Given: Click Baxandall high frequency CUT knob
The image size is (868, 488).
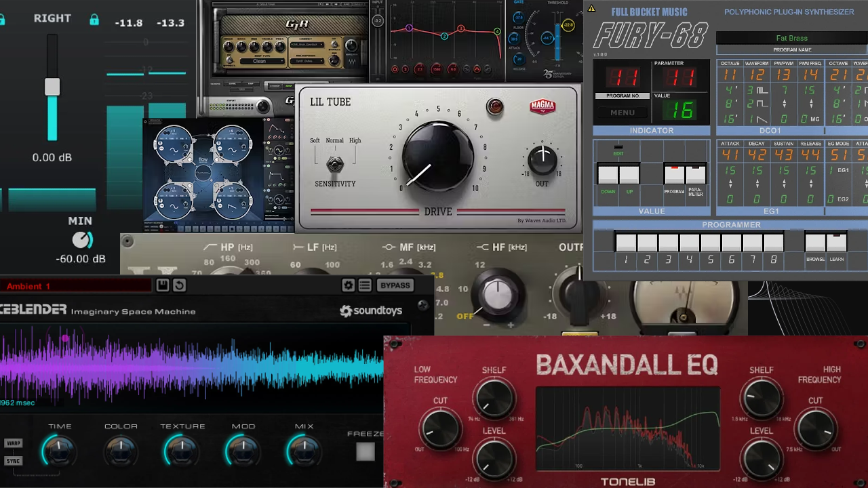Looking at the screenshot, I should 815,429.
